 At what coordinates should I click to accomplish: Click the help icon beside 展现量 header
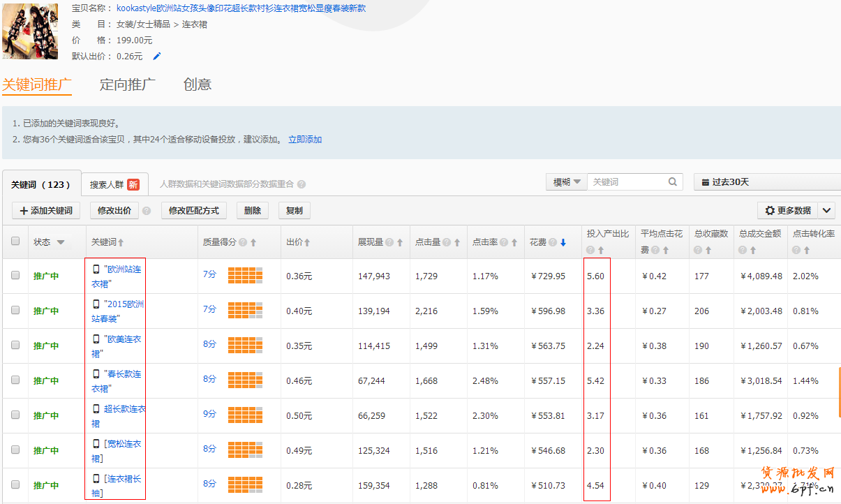point(389,243)
